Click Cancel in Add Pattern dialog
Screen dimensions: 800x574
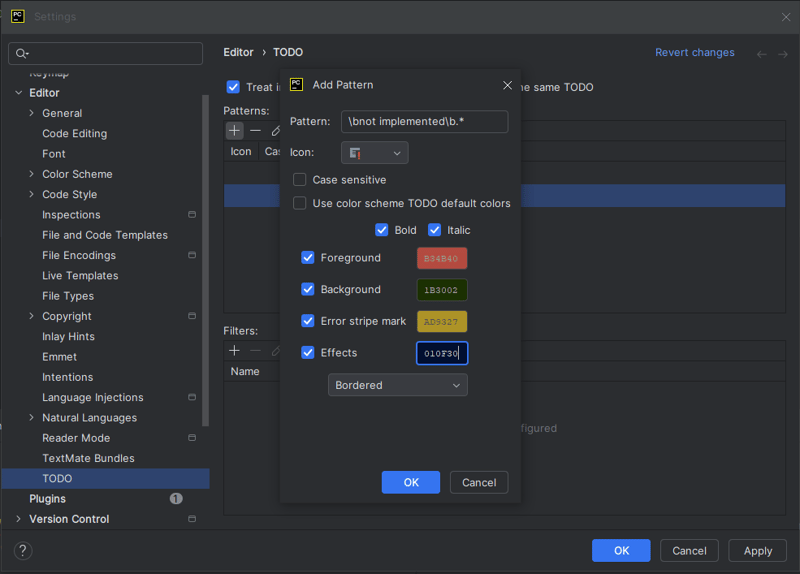tap(479, 483)
